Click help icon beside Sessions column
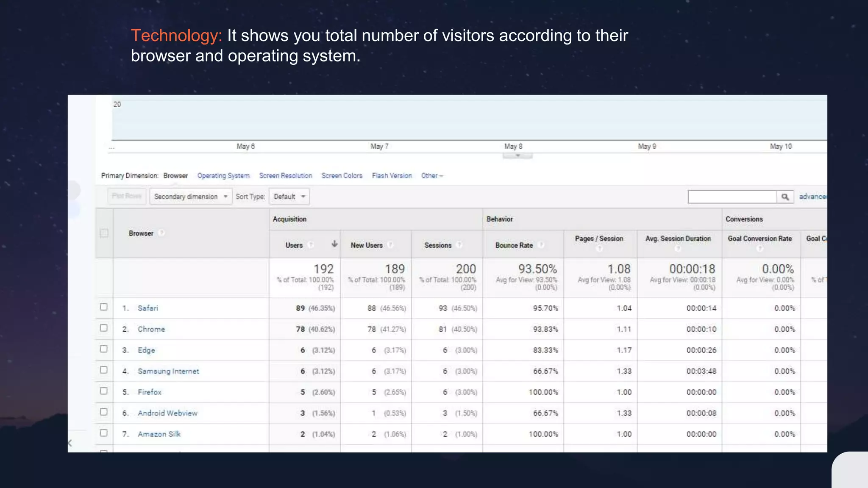Image resolution: width=868 pixels, height=488 pixels. coord(459,245)
